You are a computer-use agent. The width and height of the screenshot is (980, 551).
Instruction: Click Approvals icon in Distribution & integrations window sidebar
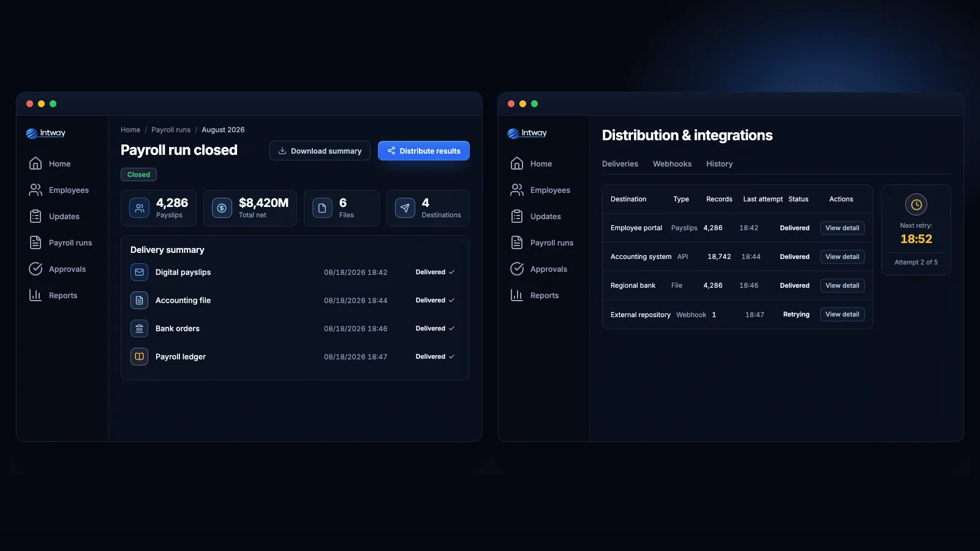tap(517, 269)
